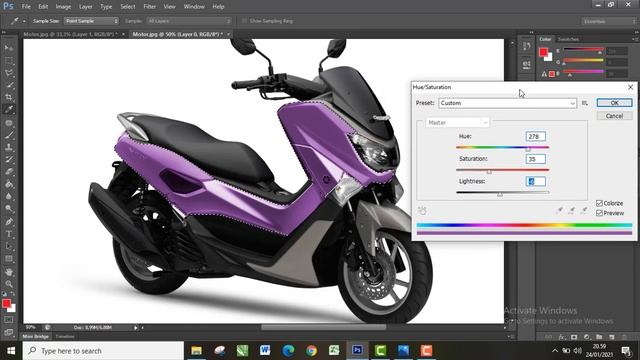Open the Preset dropdown showing Custom
Viewport: 640px width, 360px height.
pyautogui.click(x=507, y=103)
